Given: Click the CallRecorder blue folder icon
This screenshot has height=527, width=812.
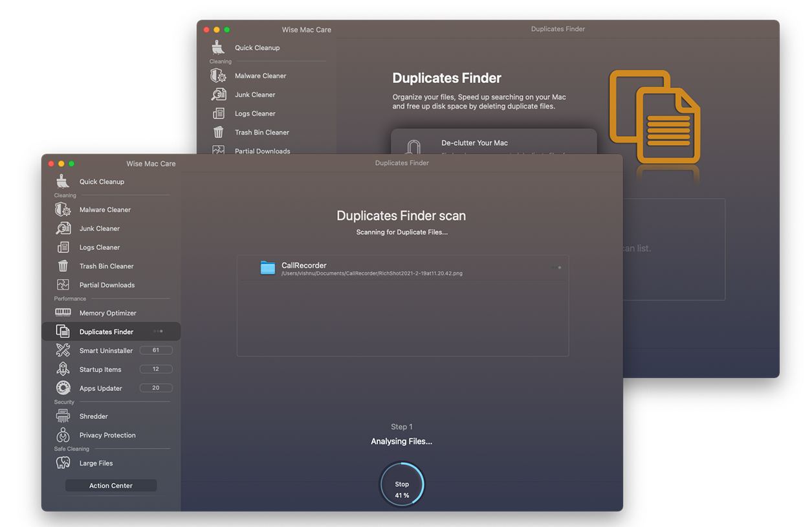Looking at the screenshot, I should coord(268,267).
